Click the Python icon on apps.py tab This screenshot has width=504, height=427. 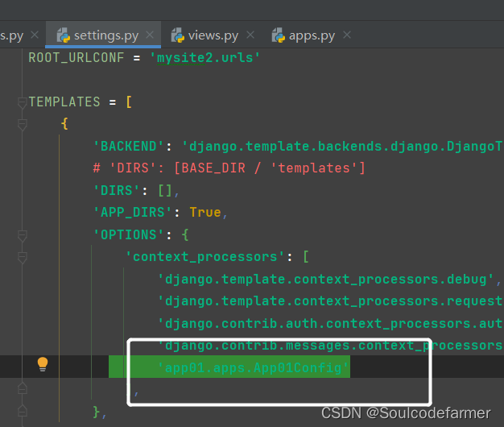(279, 35)
